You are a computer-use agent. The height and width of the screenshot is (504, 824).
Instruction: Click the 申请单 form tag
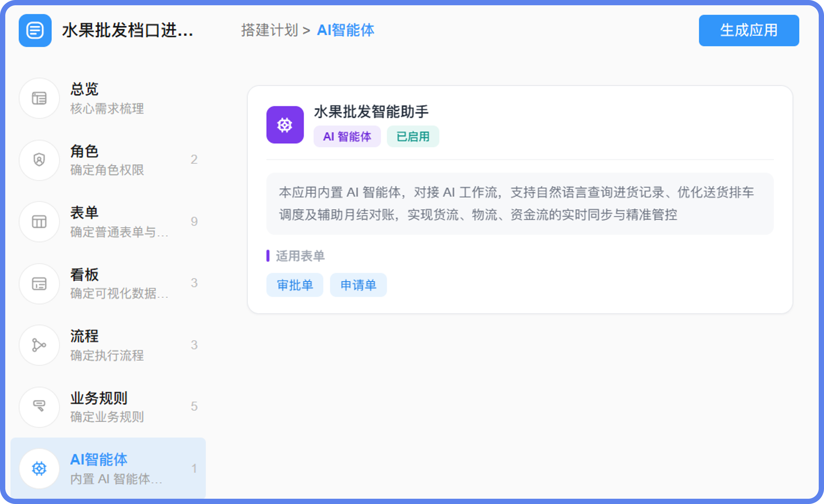(358, 285)
